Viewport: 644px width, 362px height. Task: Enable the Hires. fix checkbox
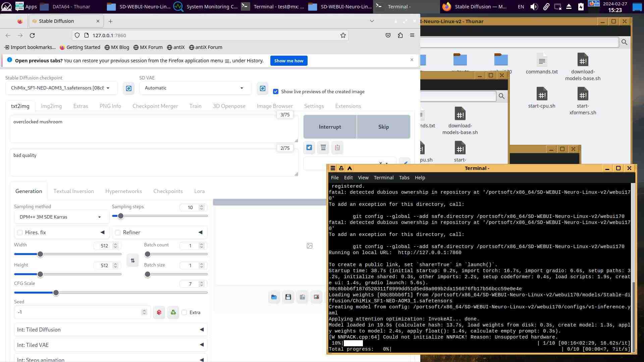click(20, 232)
